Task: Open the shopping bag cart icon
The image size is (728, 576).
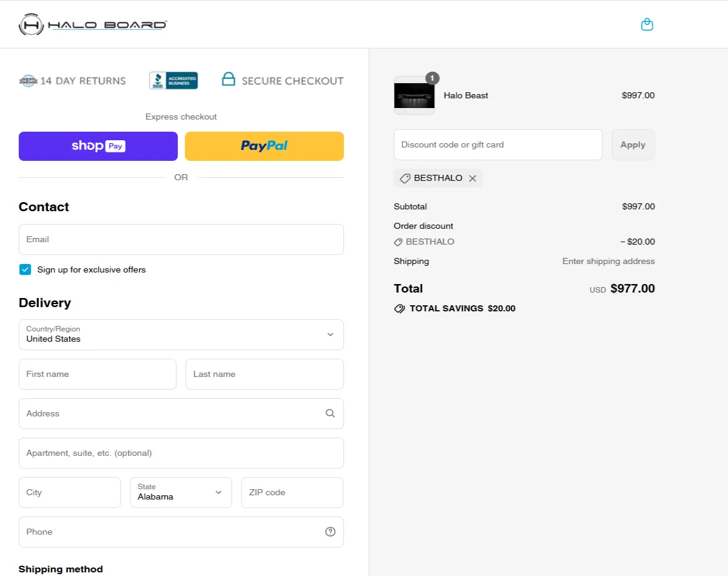Action: coord(647,24)
